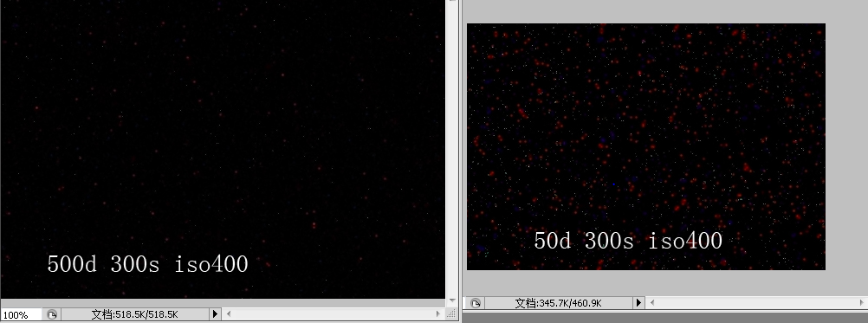
Task: Click the right scroll arrow in the 500d window
Action: coord(438,314)
